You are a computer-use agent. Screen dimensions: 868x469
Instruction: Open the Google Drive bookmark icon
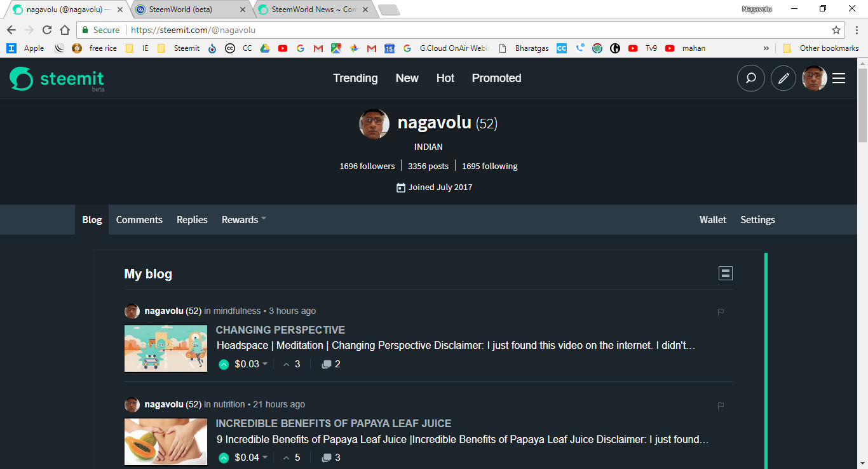[x=265, y=48]
